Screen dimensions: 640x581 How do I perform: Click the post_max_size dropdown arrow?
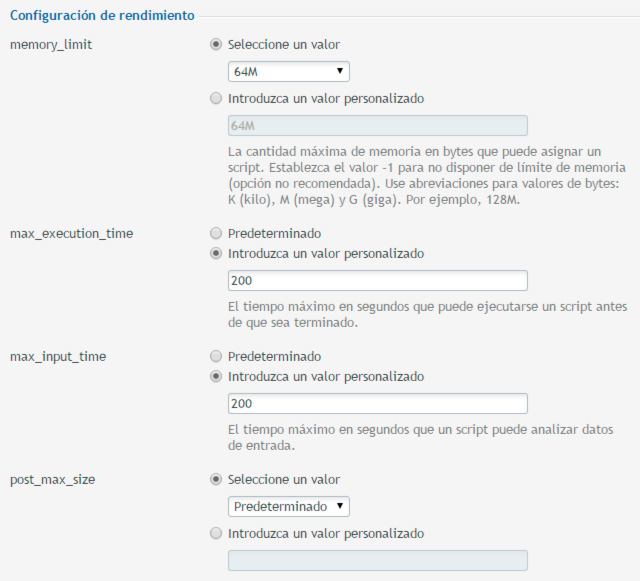click(340, 506)
